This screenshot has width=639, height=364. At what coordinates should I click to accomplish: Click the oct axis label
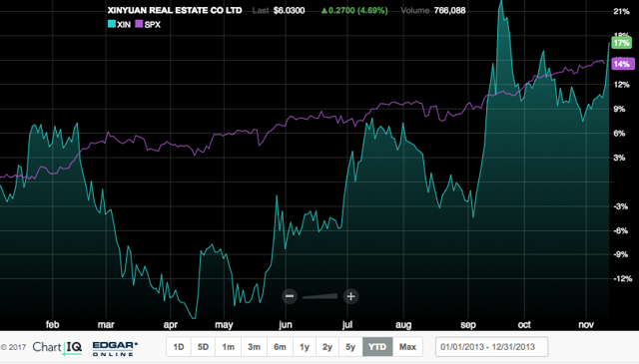[524, 324]
